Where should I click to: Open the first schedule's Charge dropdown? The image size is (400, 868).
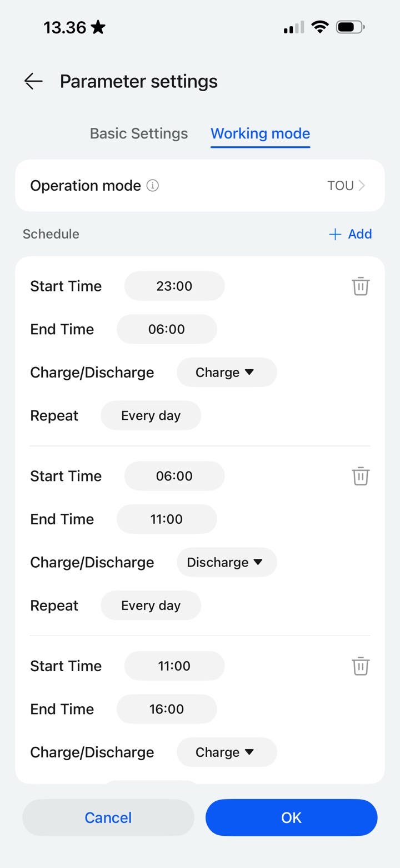coord(226,373)
